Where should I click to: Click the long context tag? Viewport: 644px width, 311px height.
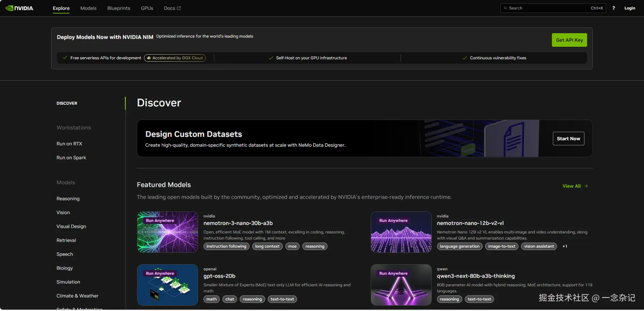point(267,246)
